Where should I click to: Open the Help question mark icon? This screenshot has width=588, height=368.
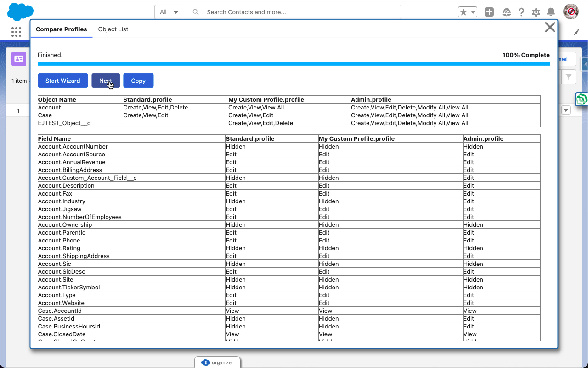pos(521,12)
